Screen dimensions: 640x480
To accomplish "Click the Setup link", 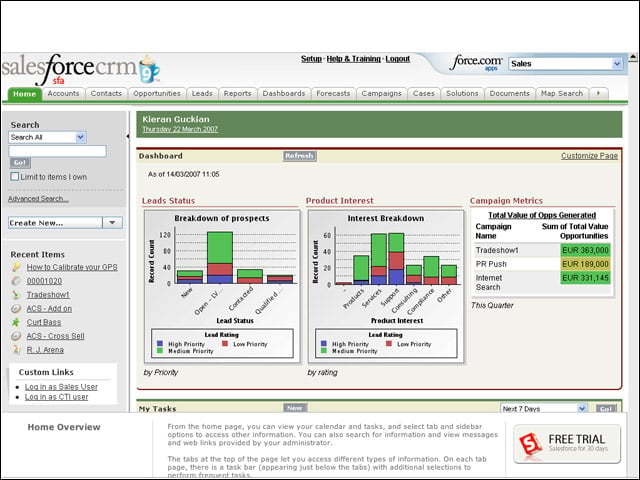I will click(x=311, y=59).
